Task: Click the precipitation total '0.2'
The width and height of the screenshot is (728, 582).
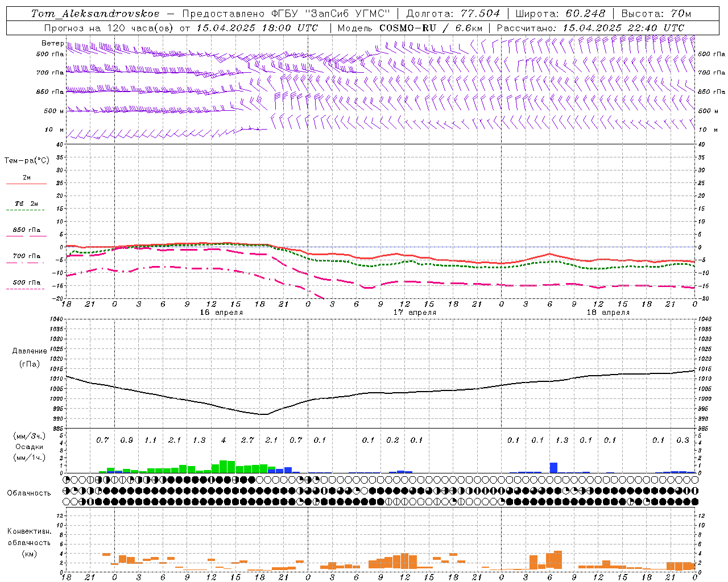Action: click(392, 440)
